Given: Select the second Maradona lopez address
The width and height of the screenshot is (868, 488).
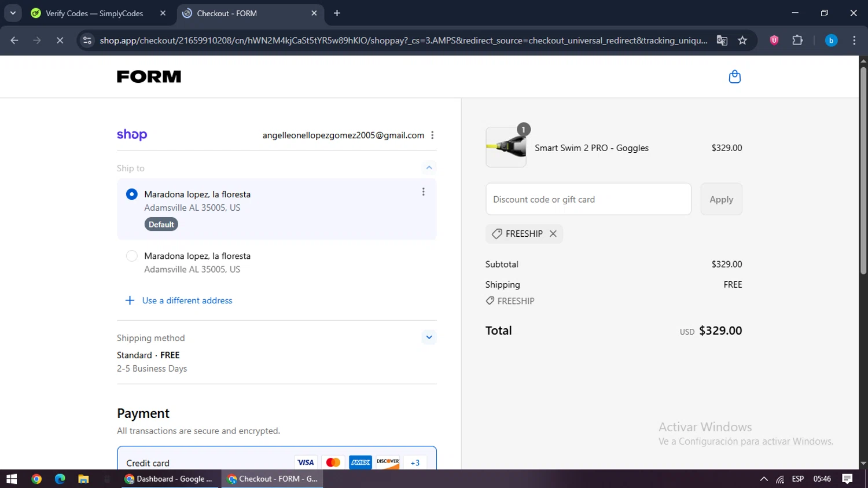Looking at the screenshot, I should [x=132, y=256].
